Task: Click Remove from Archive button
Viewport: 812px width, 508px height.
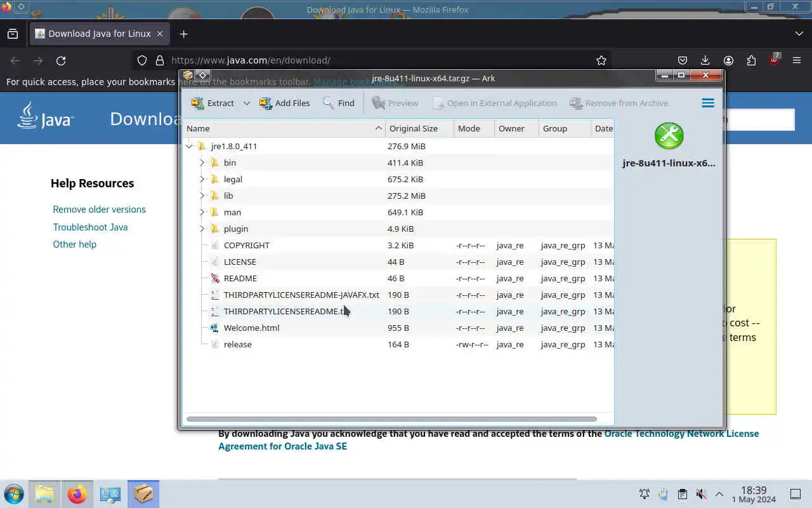Action: point(619,103)
